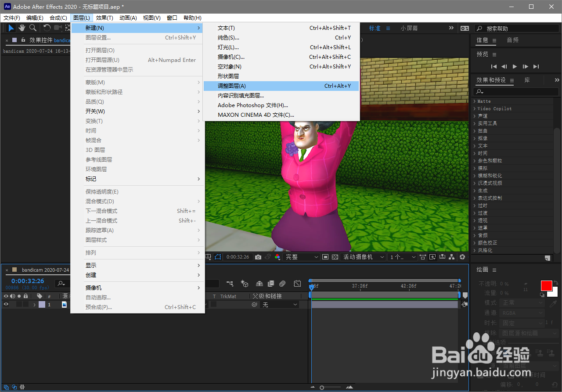The image size is (562, 392).
Task: Select the Hand tool
Action: tap(22, 28)
